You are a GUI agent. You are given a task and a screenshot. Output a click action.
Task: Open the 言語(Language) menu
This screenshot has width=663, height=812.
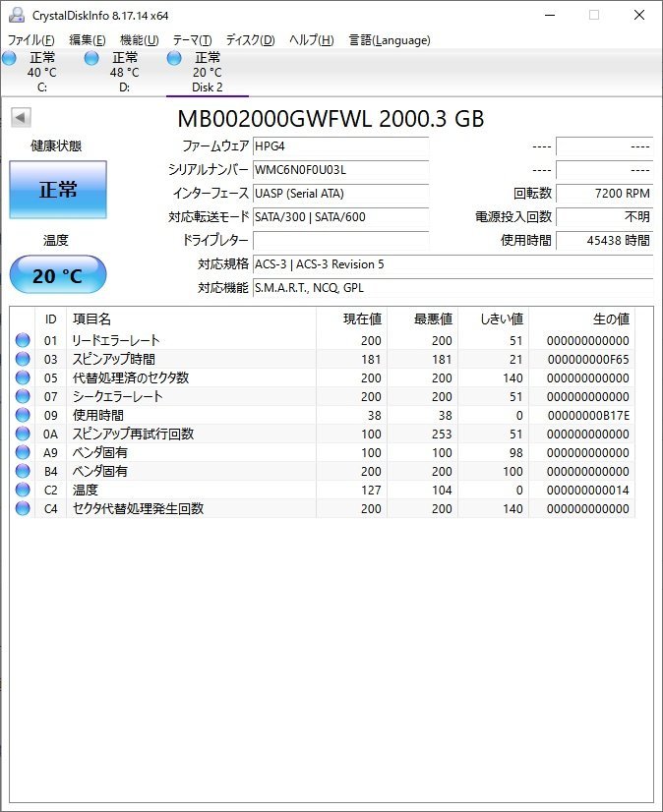point(390,40)
